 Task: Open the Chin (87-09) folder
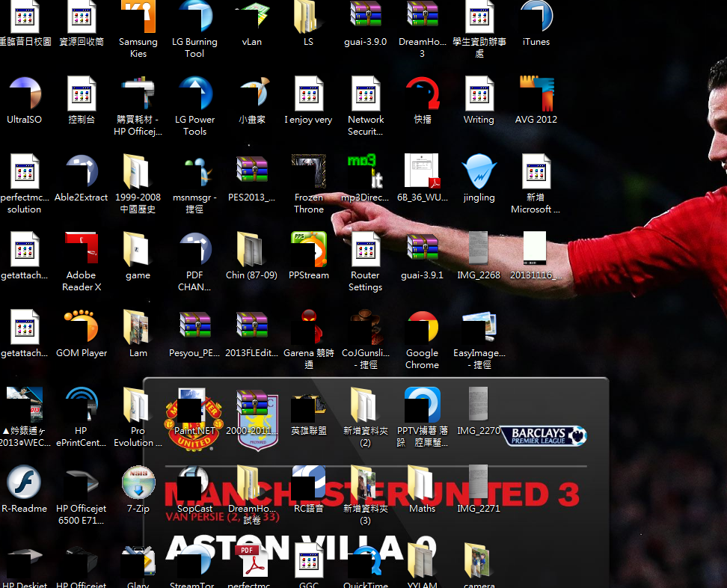[252, 249]
